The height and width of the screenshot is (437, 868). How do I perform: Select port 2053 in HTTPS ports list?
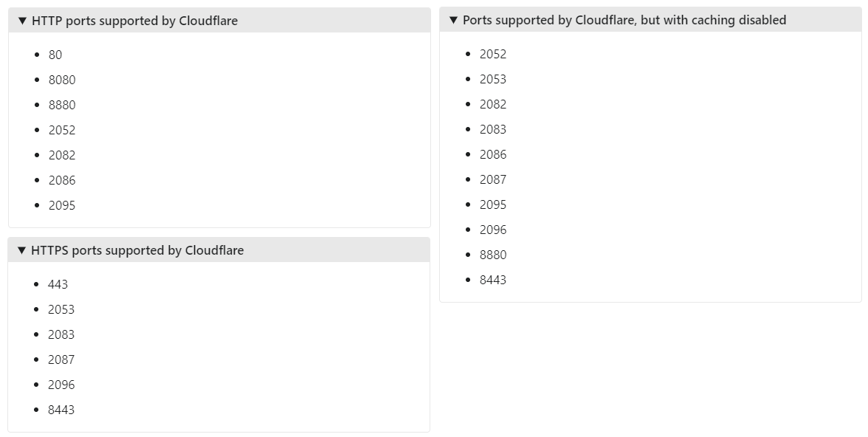(61, 309)
